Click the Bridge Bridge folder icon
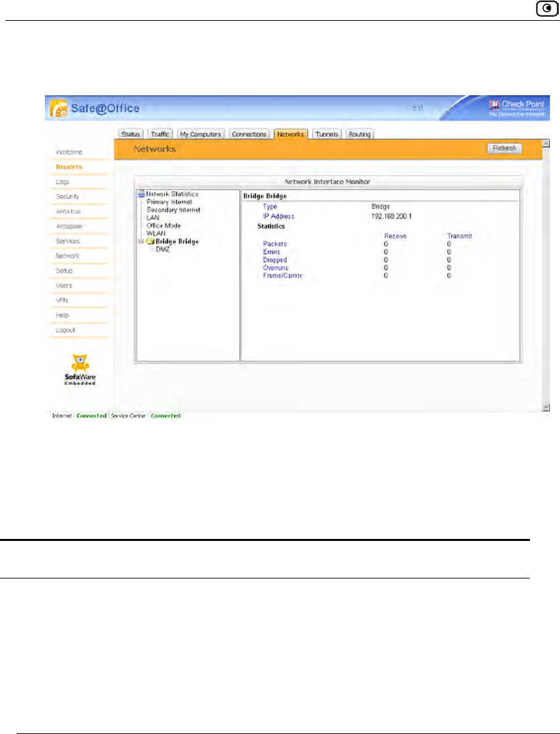Screen dimensions: 560x734 [150, 241]
